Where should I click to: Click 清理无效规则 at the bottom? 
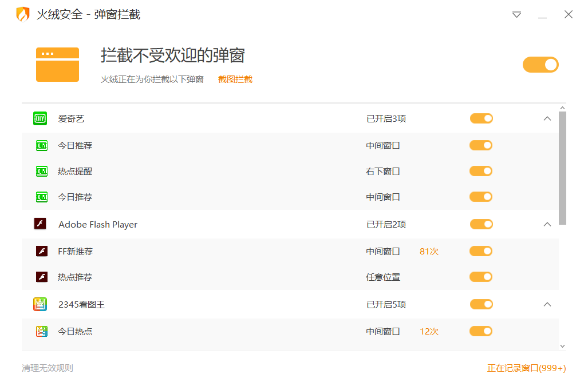(48, 368)
